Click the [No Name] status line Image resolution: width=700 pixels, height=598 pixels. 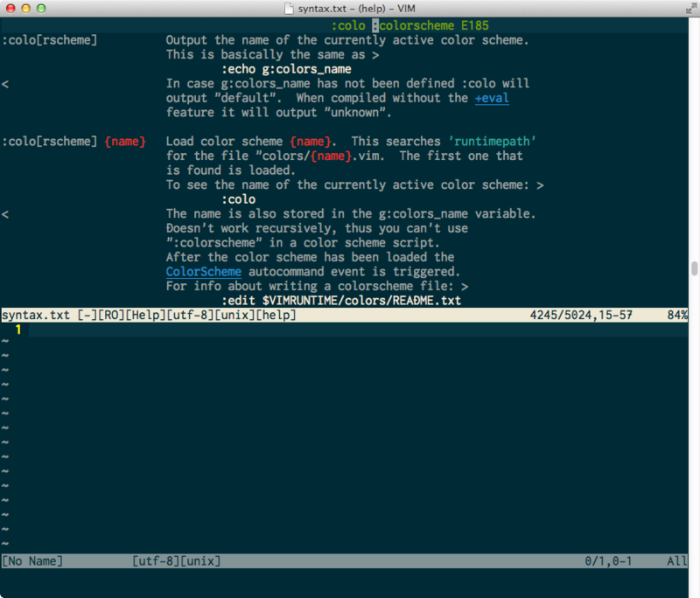344,561
